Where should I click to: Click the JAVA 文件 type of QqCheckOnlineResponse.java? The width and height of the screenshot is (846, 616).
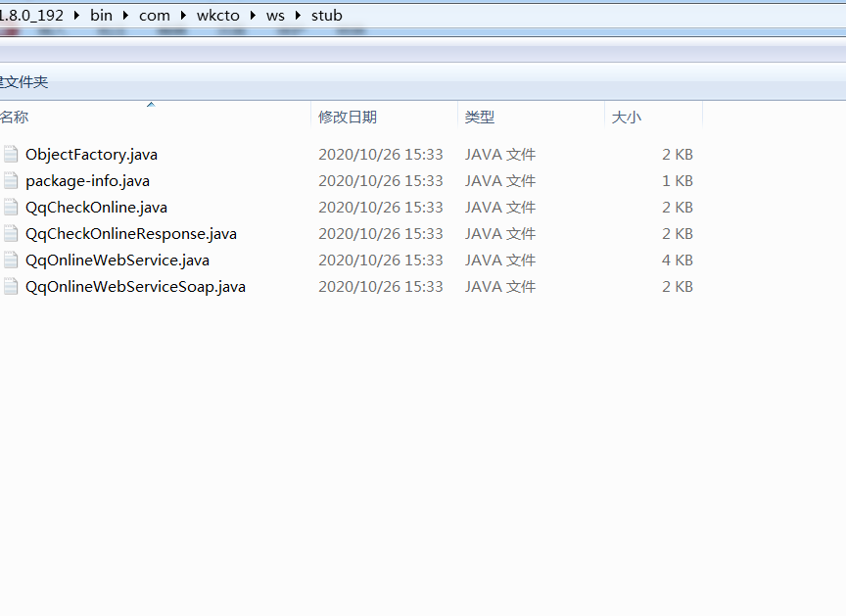click(500, 233)
